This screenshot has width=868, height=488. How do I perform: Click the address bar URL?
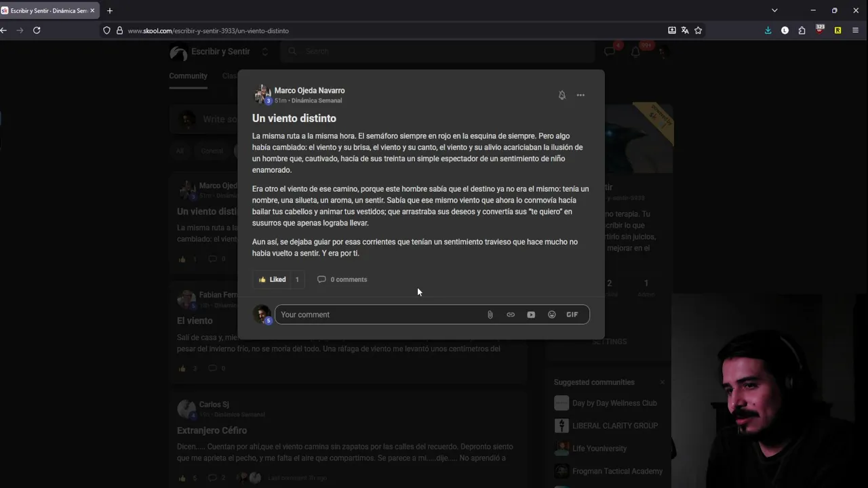point(208,30)
